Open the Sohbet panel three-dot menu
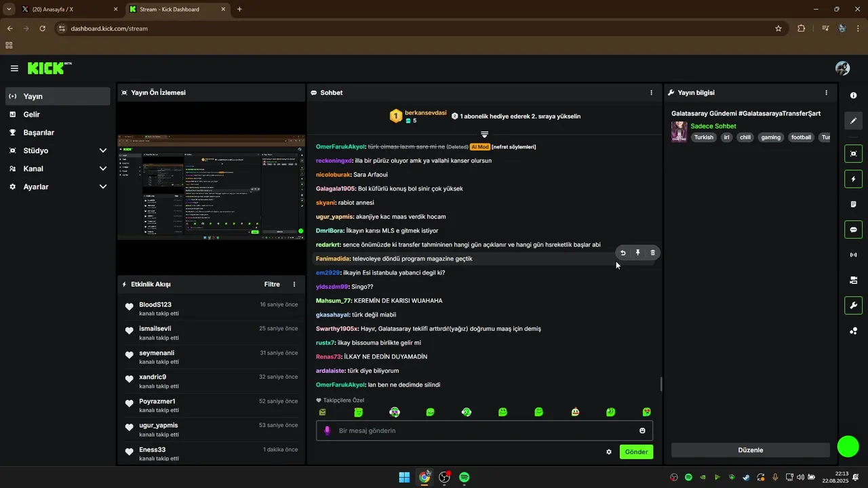 (651, 93)
